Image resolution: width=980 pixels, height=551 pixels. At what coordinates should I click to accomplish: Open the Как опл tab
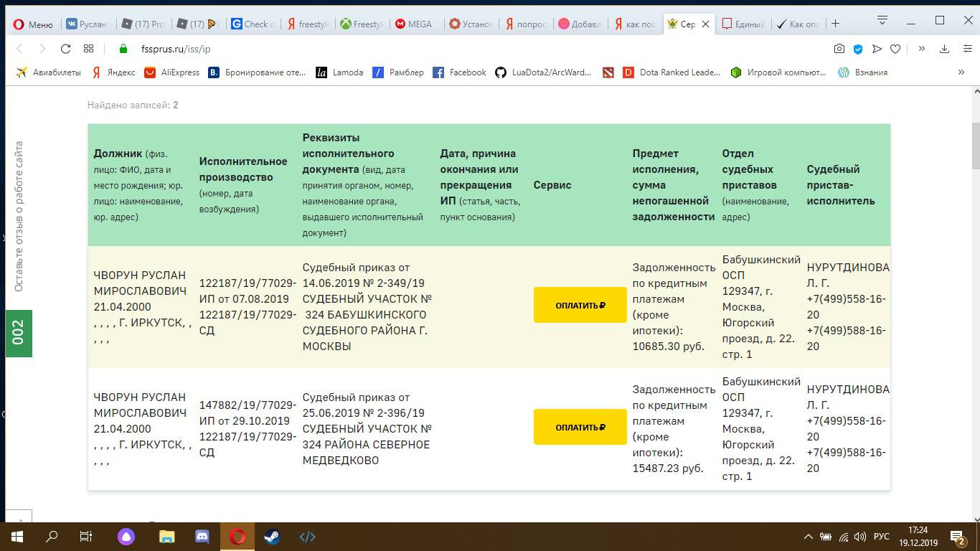coord(798,24)
